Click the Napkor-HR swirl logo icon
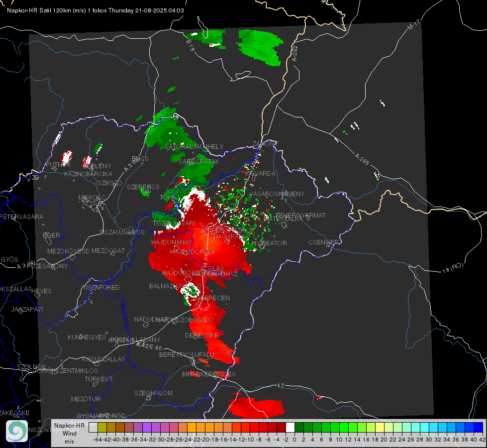This screenshot has height=448, width=487. (x=17, y=431)
